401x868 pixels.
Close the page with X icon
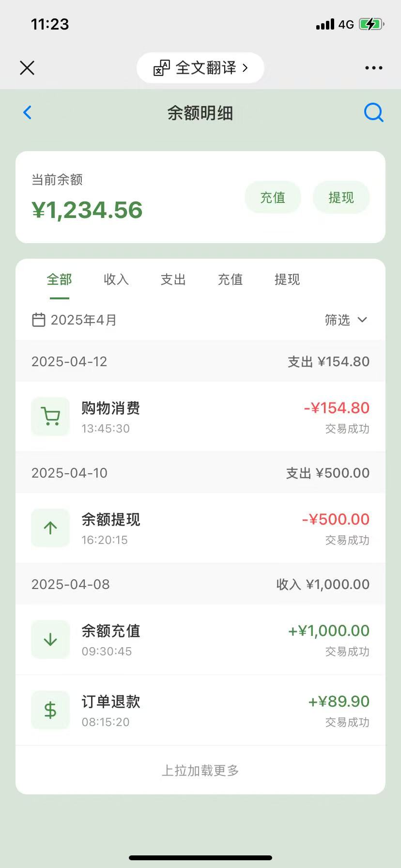(27, 68)
